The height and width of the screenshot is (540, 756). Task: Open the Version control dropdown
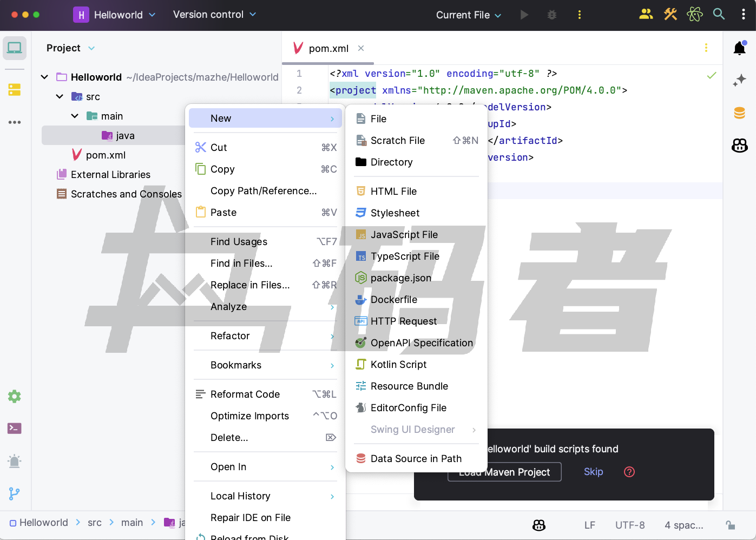coord(214,15)
